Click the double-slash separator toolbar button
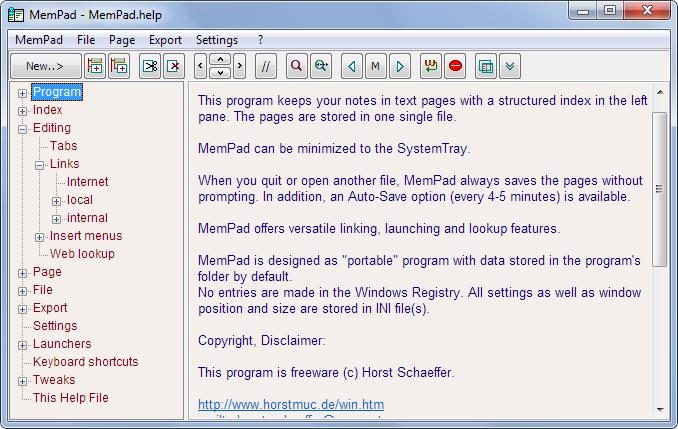678x429 pixels. (266, 66)
